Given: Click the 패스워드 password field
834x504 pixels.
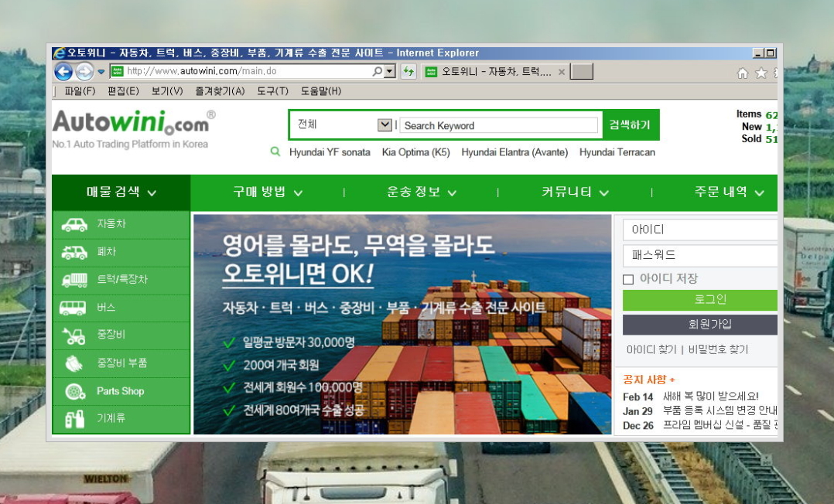Looking at the screenshot, I should (x=700, y=255).
